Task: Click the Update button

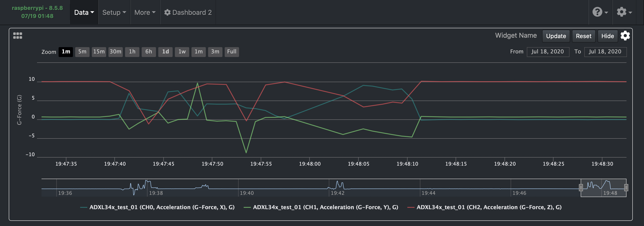Action: (x=556, y=36)
